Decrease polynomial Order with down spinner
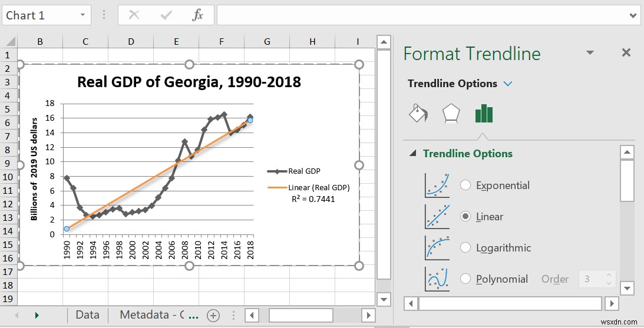The width and height of the screenshot is (644, 328). [609, 283]
